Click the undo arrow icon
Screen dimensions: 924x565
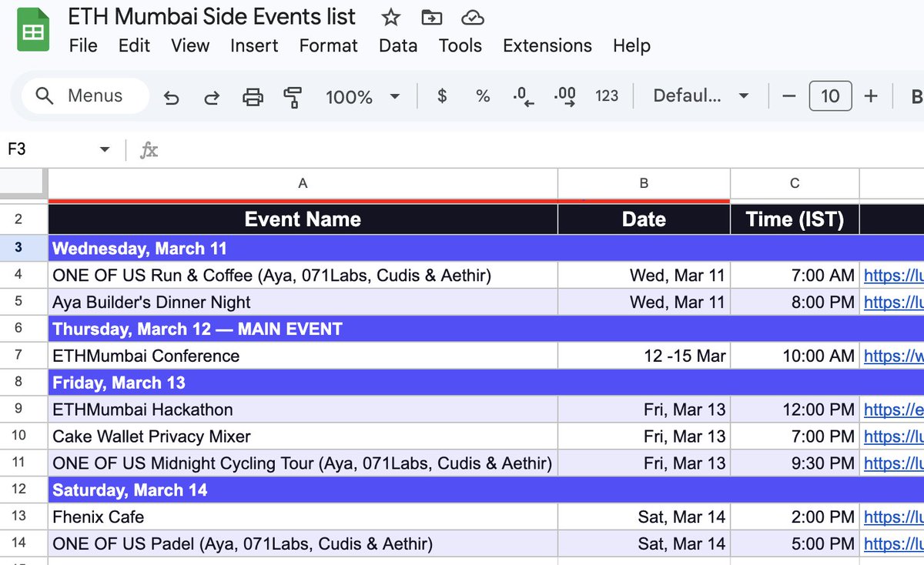(172, 97)
